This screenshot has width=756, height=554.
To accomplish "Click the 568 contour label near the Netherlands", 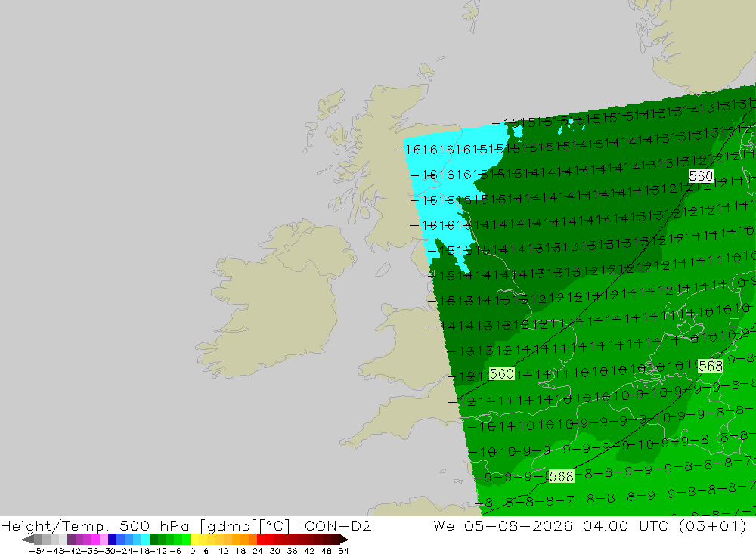I will (710, 366).
